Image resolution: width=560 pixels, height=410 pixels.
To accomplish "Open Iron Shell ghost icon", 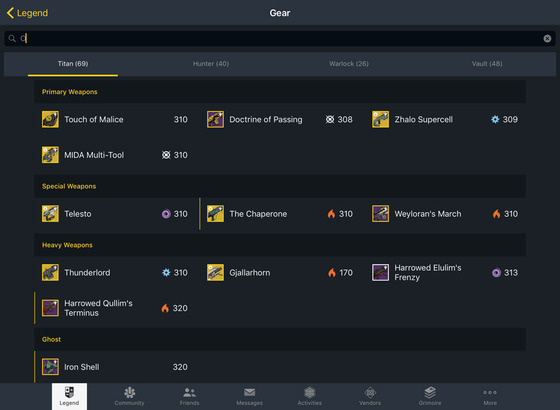I will point(50,367).
